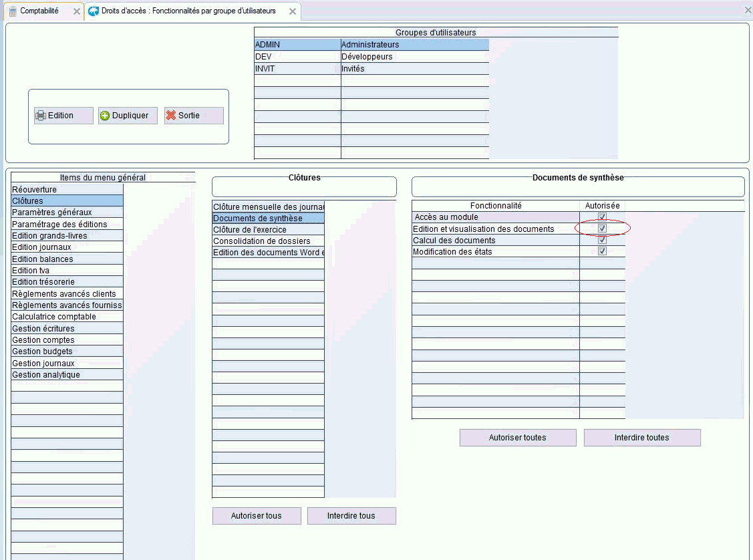Select the INVIT Invités group row

[371, 69]
